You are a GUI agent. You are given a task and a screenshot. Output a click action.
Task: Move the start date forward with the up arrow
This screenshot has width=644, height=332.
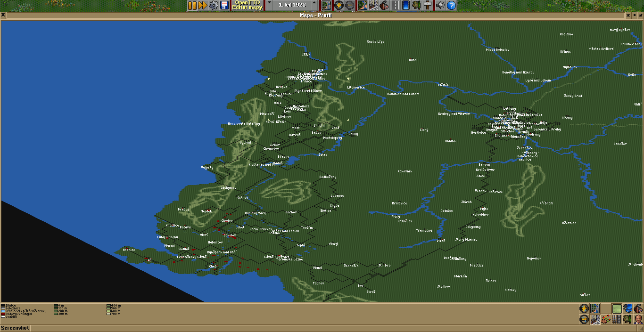(314, 5)
